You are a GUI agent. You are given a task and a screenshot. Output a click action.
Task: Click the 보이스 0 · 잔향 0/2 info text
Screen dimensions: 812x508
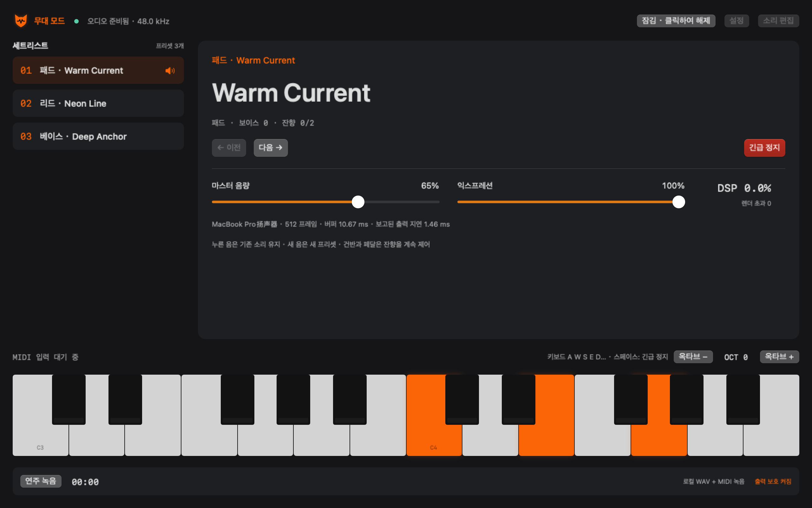[277, 123]
